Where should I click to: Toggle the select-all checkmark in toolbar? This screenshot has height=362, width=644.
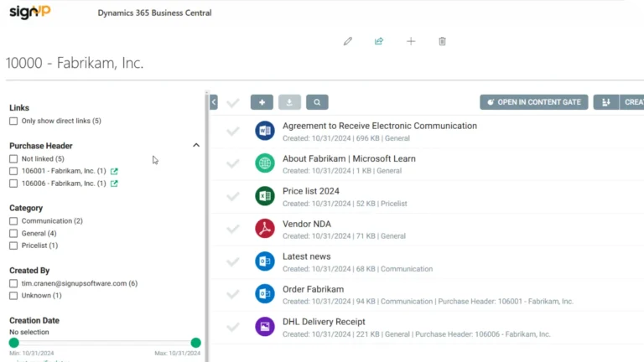click(233, 102)
